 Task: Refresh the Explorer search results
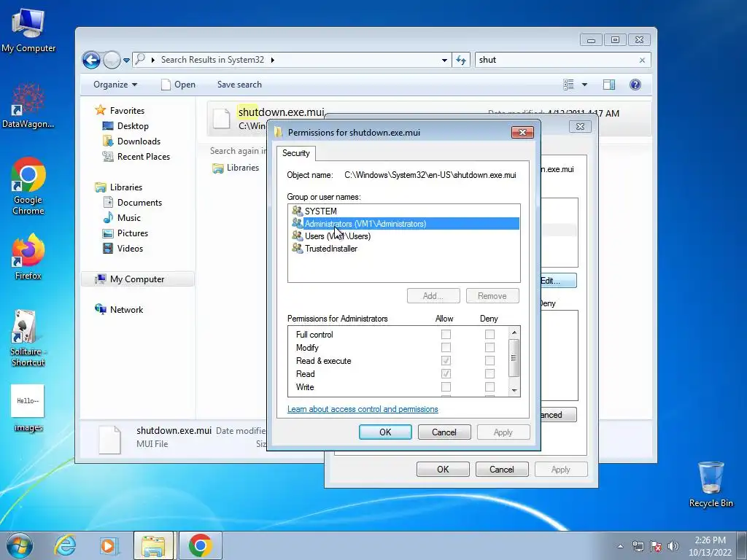tap(461, 60)
